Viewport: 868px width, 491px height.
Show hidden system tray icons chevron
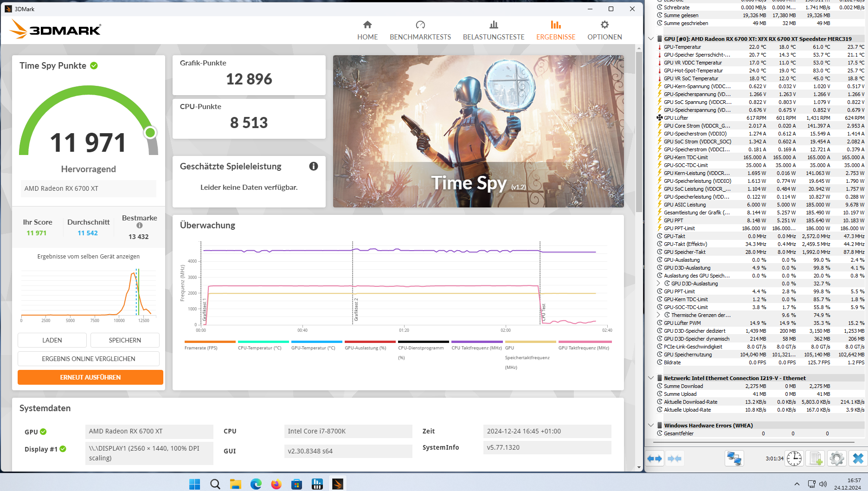point(797,484)
